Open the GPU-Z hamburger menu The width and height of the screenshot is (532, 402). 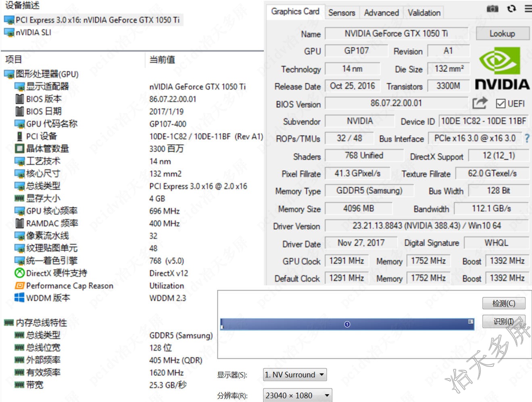pyautogui.click(x=528, y=8)
